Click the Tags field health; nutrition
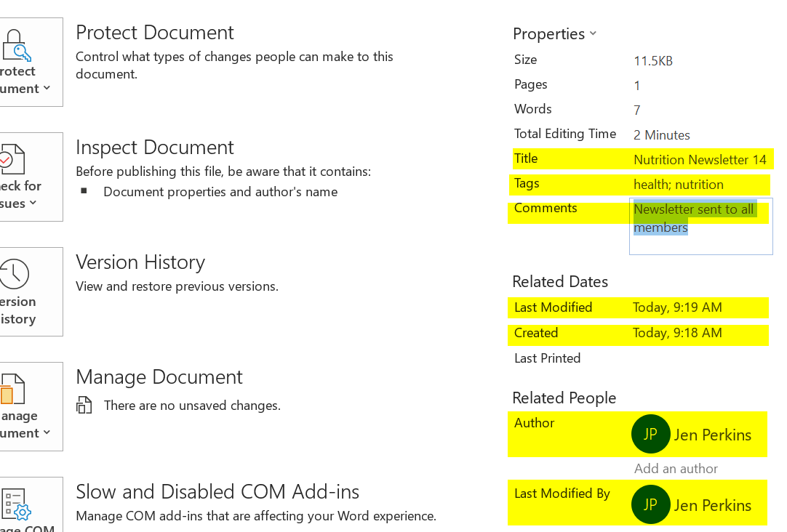 (678, 185)
